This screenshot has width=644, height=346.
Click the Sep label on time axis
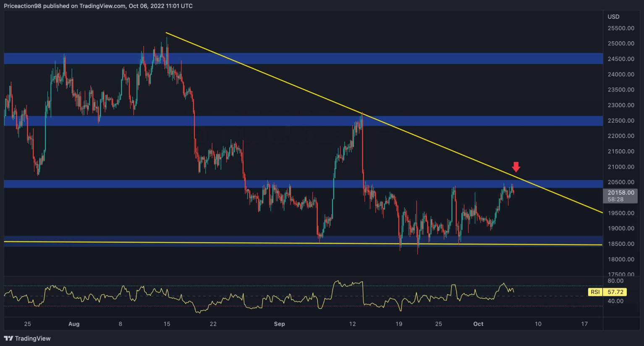point(279,324)
